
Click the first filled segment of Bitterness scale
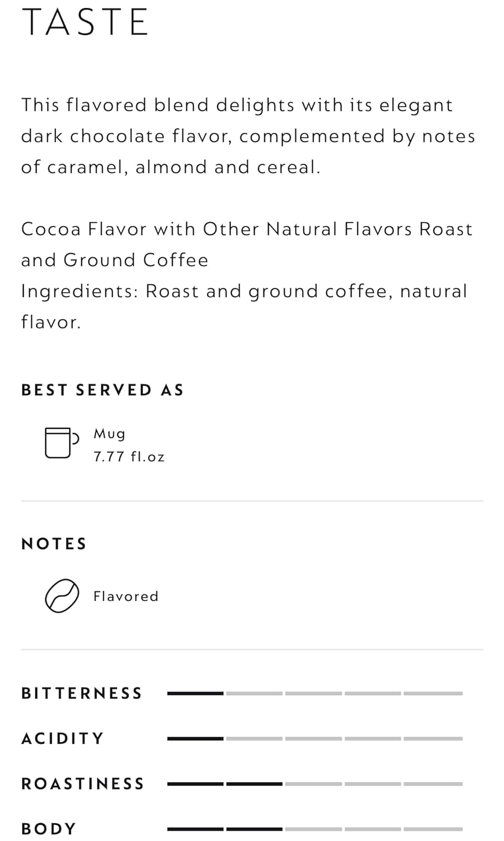click(195, 694)
